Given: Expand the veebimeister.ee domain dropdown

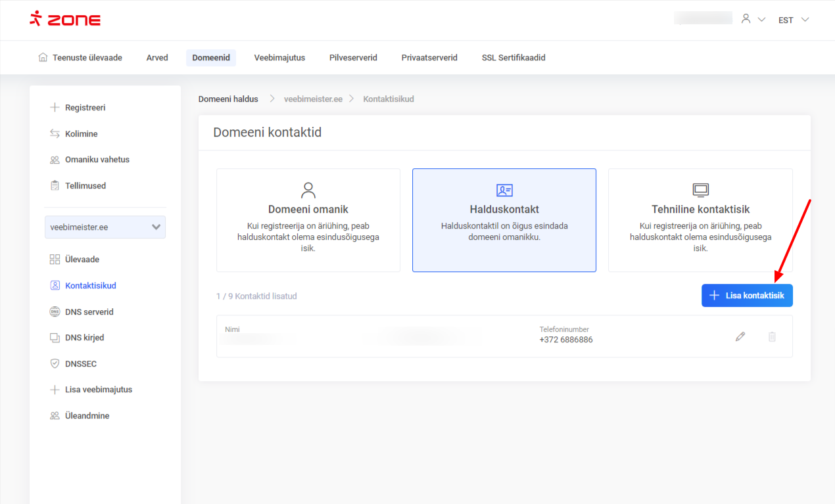Looking at the screenshot, I should click(105, 227).
